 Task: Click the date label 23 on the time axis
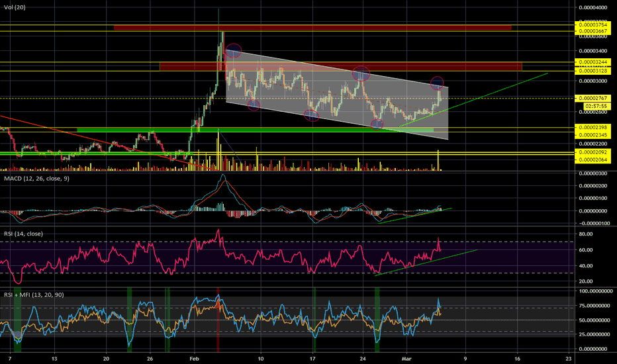568,359
